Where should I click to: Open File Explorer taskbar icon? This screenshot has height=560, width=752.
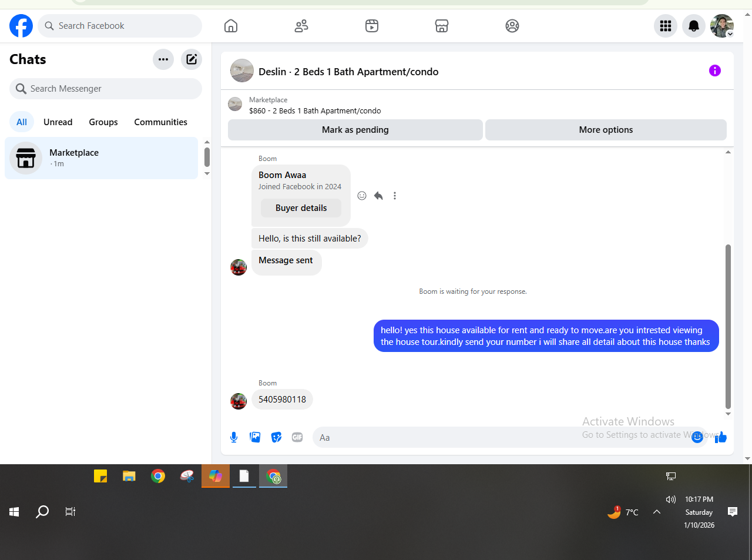coord(129,476)
